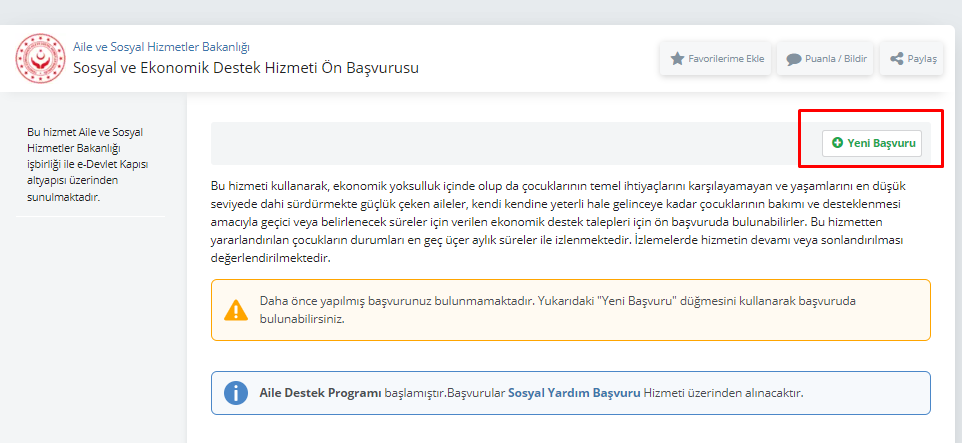Viewport: 962px width, 443px height.
Task: Click the Sosyal ve Ekonomik Destek Hizmeti Ön Başvurusu title
Action: pyautogui.click(x=246, y=67)
